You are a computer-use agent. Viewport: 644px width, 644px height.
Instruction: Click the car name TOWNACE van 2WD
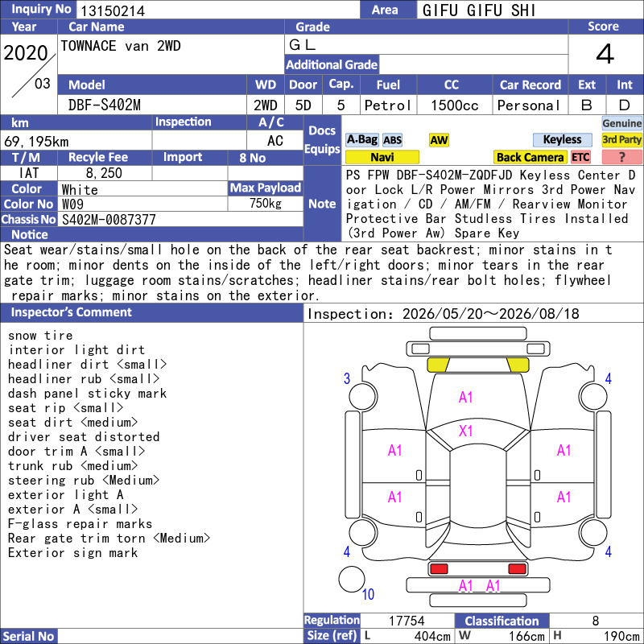(121, 46)
